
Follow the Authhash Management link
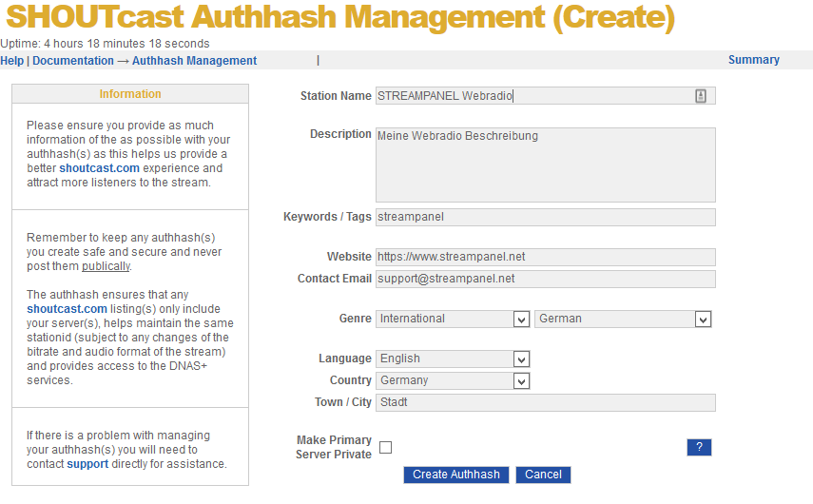point(194,61)
